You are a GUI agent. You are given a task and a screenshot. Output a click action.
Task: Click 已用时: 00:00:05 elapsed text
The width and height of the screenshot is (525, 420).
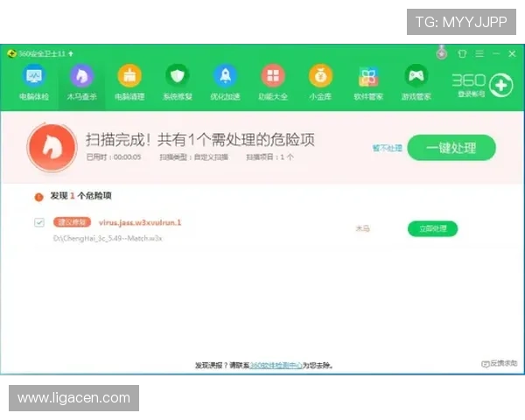pos(114,157)
